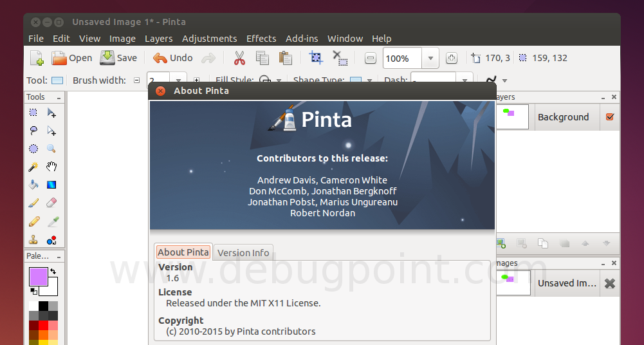Delete layer via Layers panel icon
This screenshot has width=644, height=345.
tap(522, 243)
